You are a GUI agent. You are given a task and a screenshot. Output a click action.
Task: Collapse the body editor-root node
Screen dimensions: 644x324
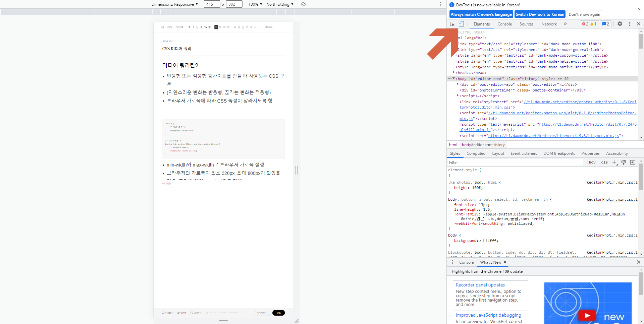(x=453, y=78)
